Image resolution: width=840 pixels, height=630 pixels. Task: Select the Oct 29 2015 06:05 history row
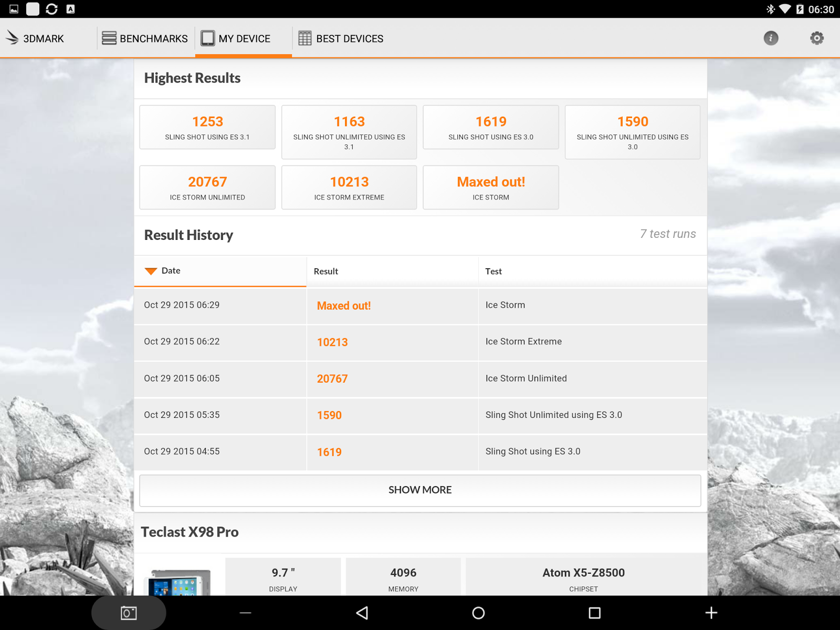[421, 379]
